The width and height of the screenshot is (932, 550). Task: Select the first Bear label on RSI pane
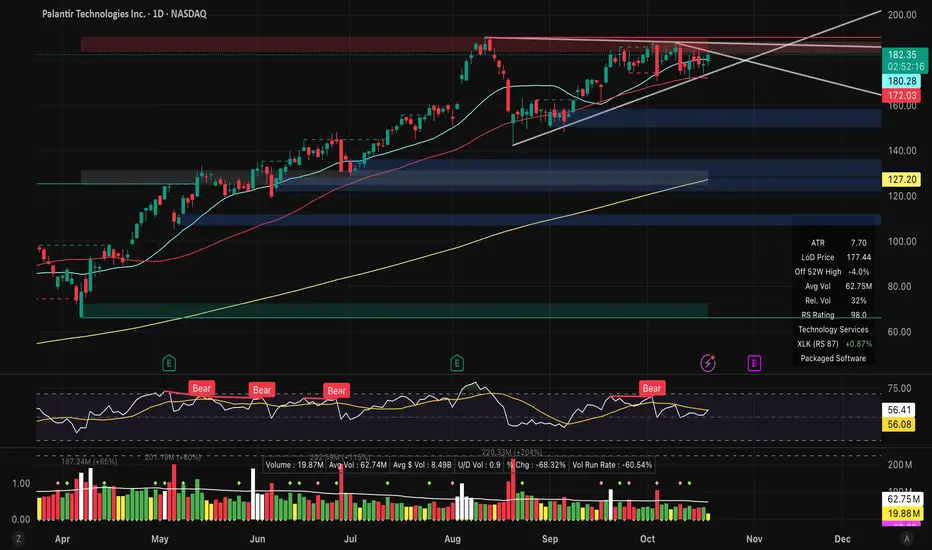click(201, 388)
